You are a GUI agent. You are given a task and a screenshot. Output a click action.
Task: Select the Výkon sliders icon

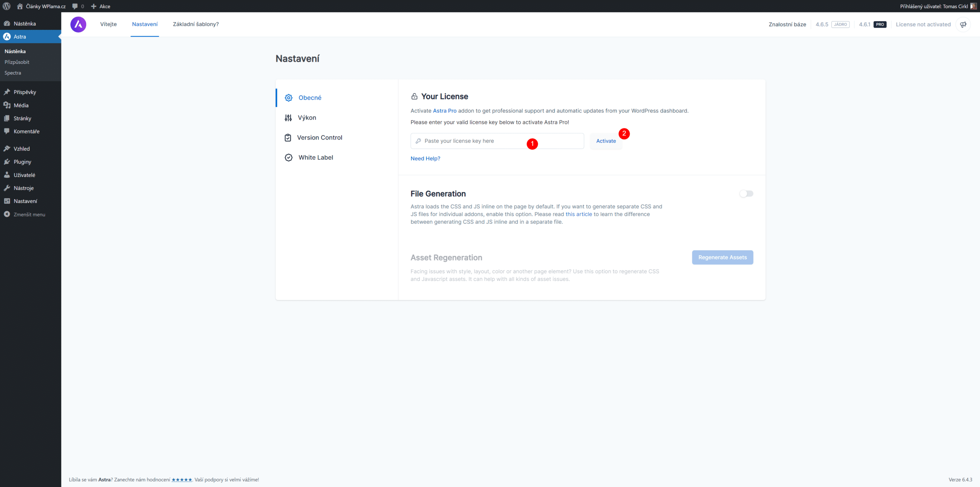[288, 118]
